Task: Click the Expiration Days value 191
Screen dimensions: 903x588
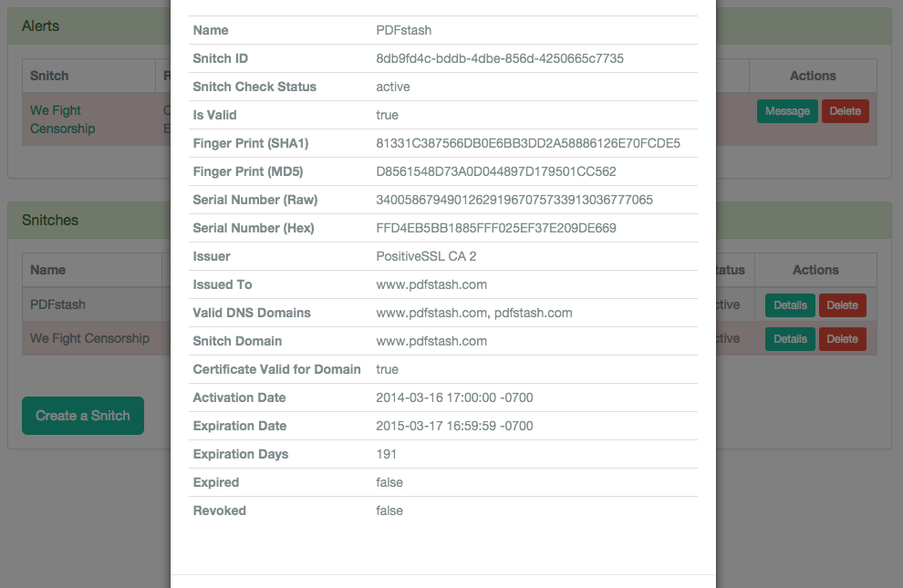Action: pyautogui.click(x=386, y=453)
